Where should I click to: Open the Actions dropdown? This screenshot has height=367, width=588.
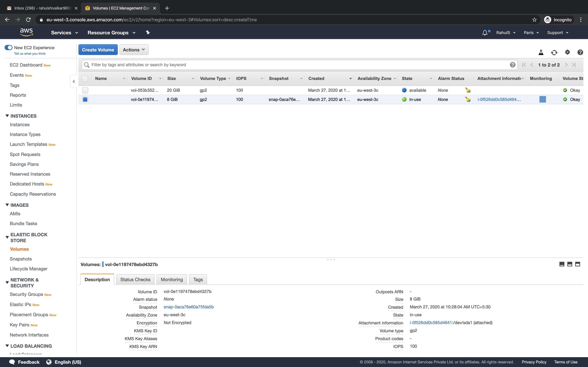(x=134, y=49)
